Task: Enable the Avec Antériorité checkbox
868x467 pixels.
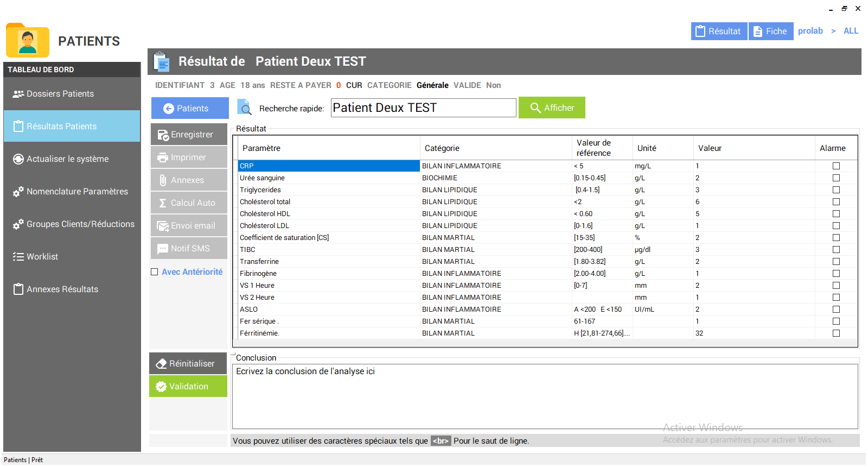Action: click(x=155, y=272)
